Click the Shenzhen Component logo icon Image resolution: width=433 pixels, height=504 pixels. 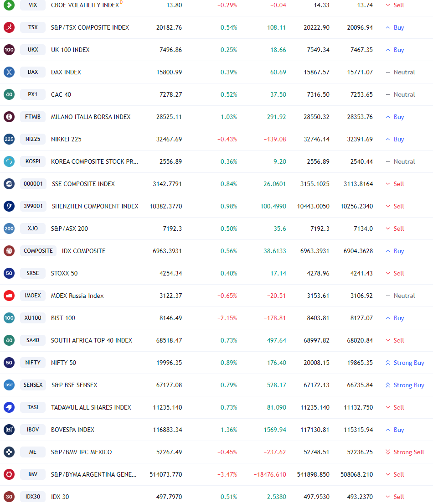pos(9,206)
